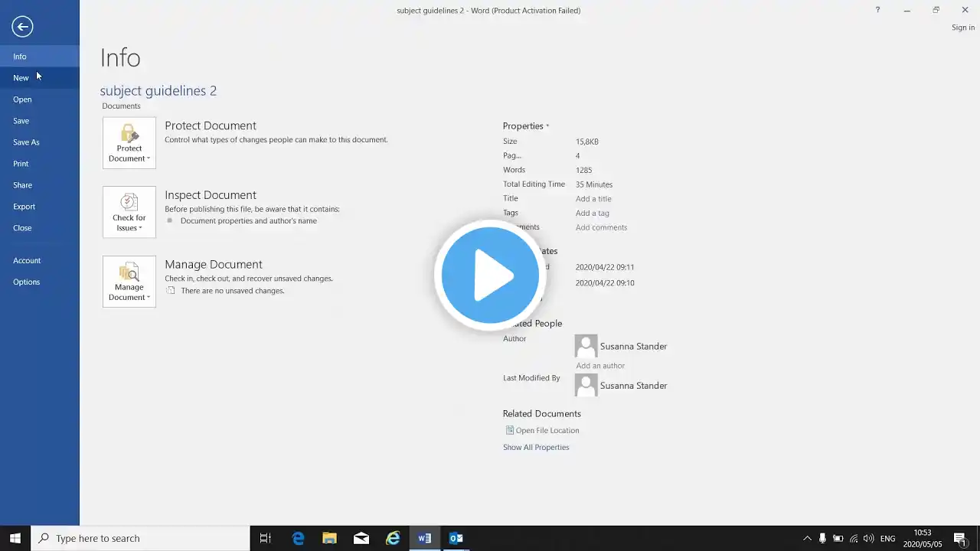
Task: Check the battery icon in system tray
Action: pos(838,538)
